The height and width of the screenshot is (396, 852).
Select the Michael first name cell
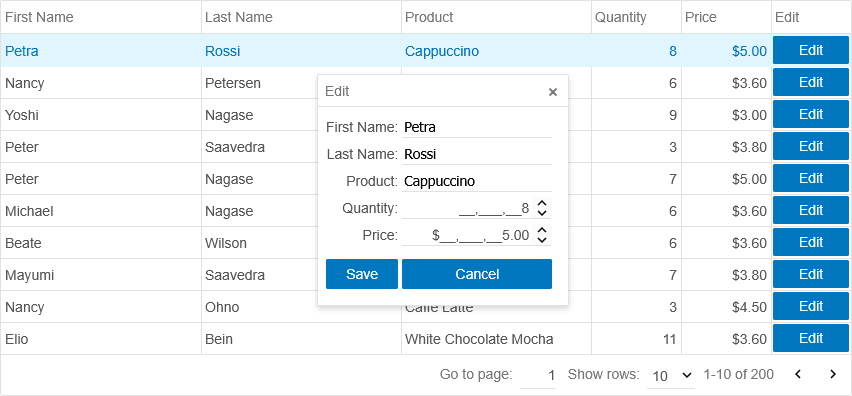tap(101, 211)
